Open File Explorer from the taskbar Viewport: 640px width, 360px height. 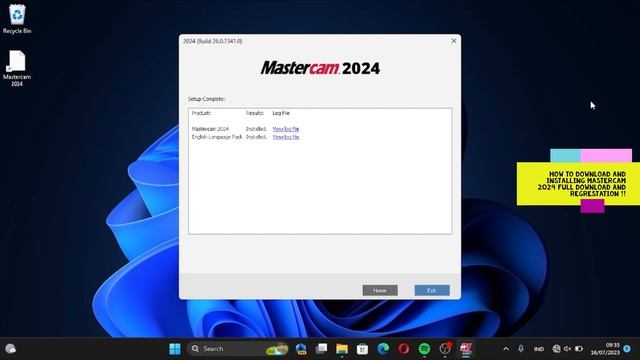point(342,349)
